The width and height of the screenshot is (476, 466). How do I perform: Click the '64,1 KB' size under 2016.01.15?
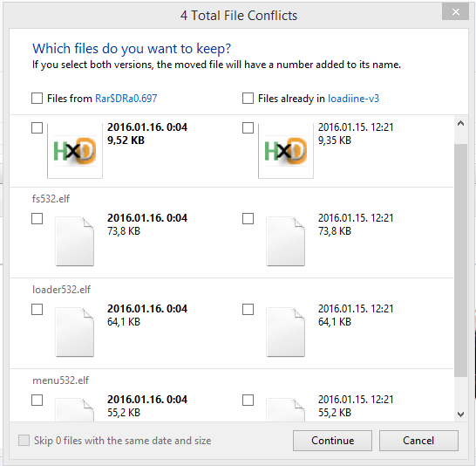pyautogui.click(x=335, y=322)
